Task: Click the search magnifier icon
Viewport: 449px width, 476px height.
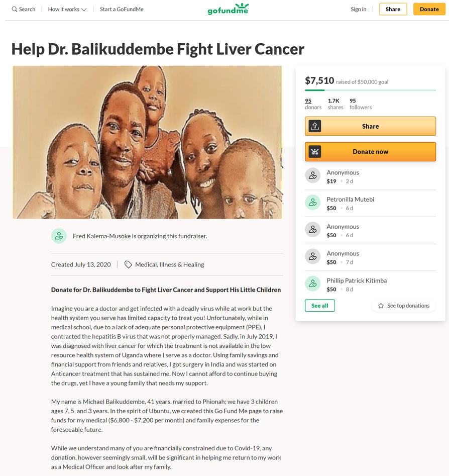Action: point(14,9)
